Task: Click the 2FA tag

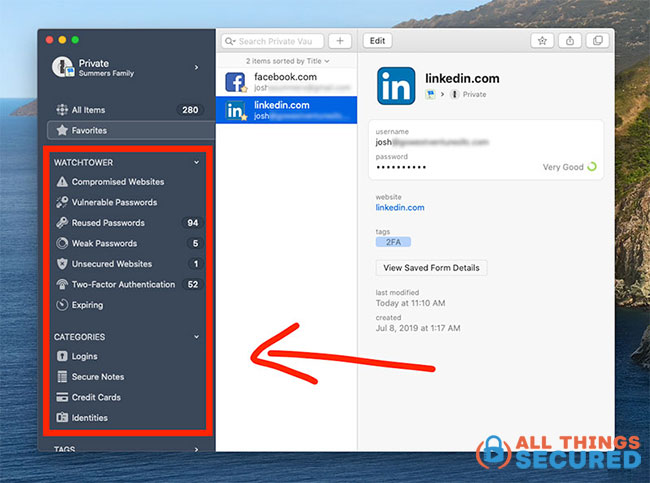Action: pos(393,242)
